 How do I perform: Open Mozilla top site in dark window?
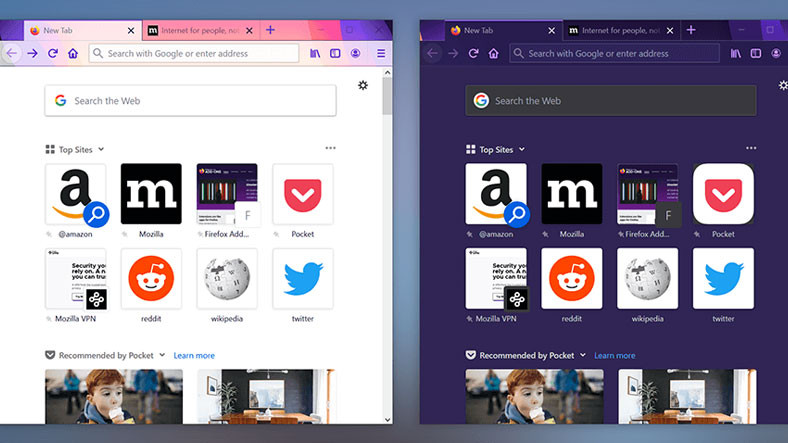572,194
